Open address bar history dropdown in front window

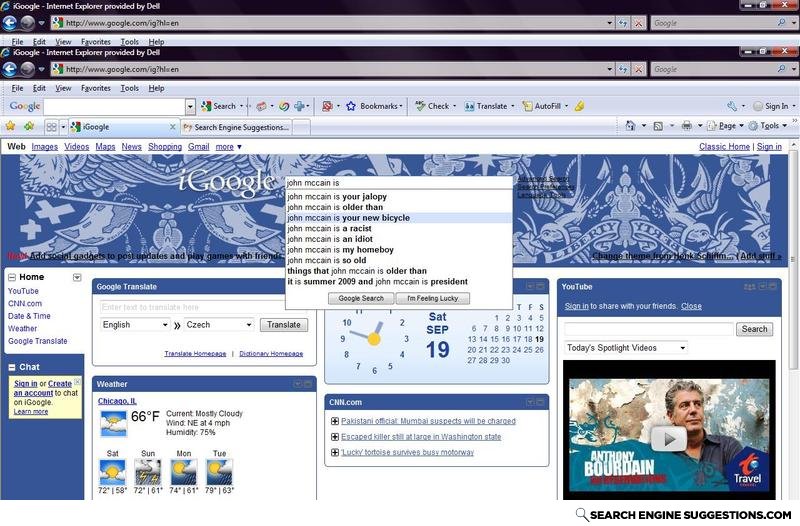pos(609,69)
